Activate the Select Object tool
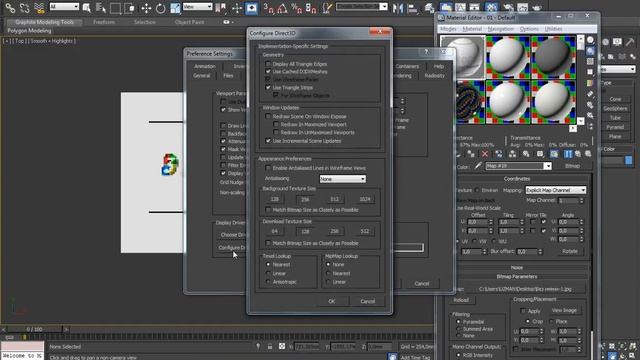Image resolution: width=640 pixels, height=360 pixels. pyautogui.click(x=87, y=8)
